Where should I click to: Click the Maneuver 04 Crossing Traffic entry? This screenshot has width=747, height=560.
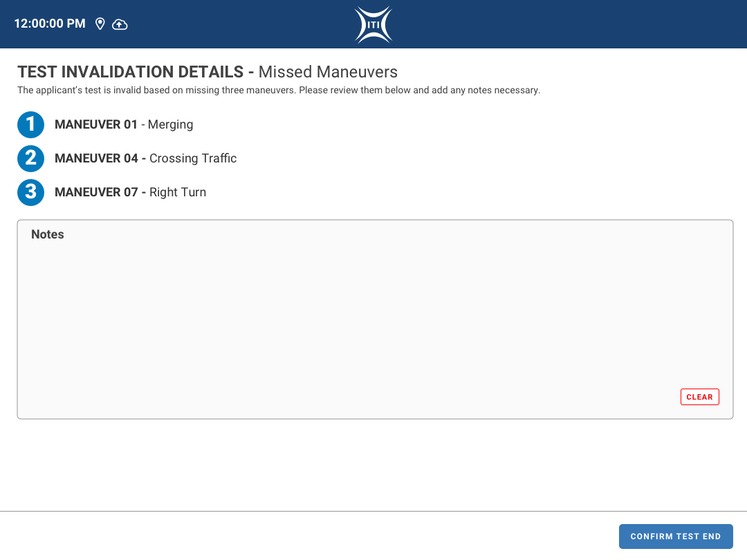coord(145,158)
